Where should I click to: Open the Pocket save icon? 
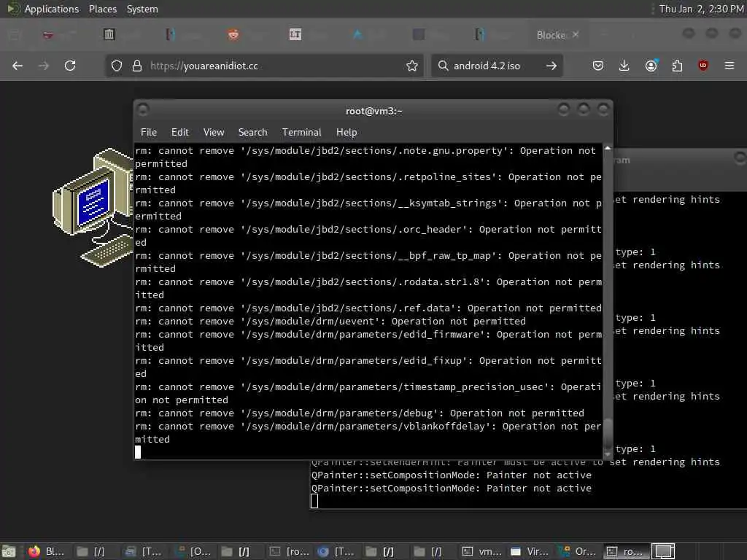[x=598, y=66]
